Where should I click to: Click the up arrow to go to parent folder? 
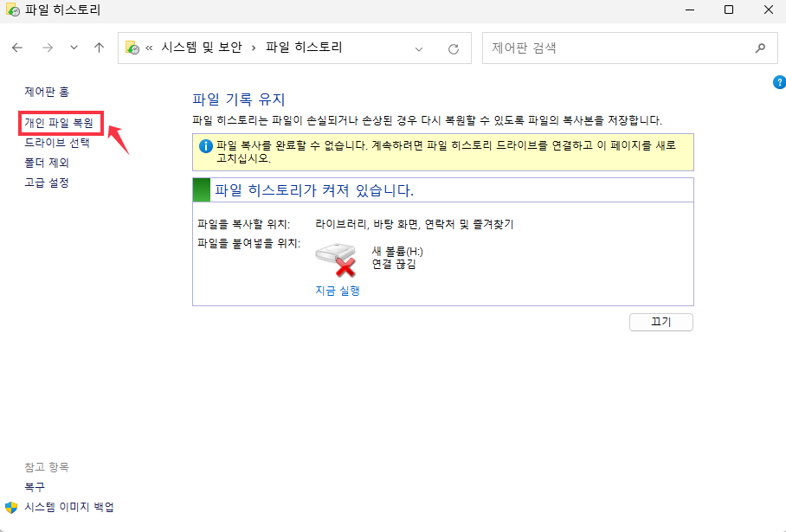pos(99,48)
